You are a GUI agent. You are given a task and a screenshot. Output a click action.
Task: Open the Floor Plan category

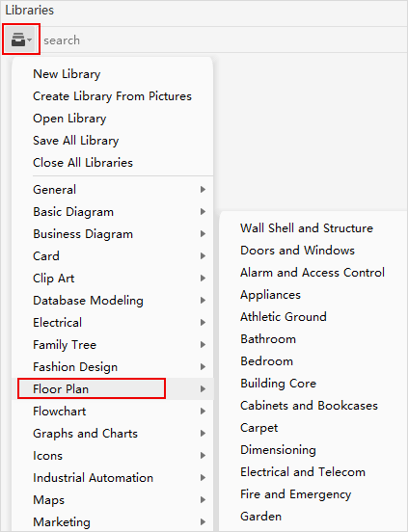(x=113, y=388)
